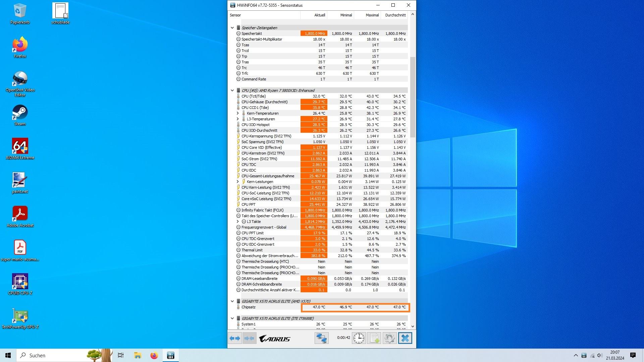Select the TechPowerUp GPU-Z shortcut
Image resolution: width=644 pixels, height=362 pixels.
[20, 318]
